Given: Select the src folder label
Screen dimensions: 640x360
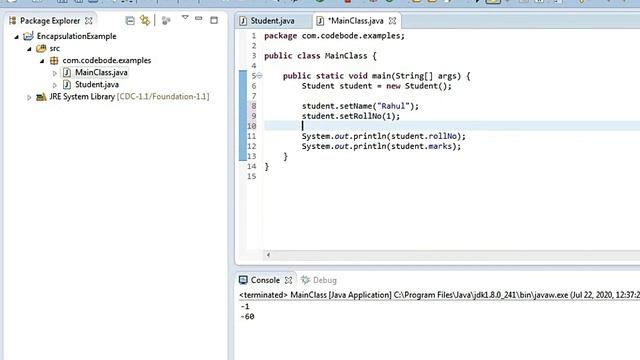Looking at the screenshot, I should click(x=55, y=48).
